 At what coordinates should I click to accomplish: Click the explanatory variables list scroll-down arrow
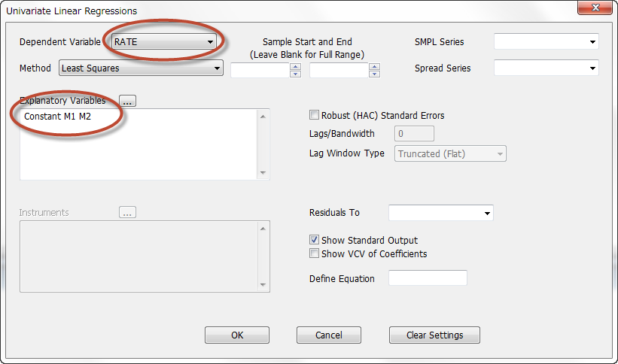(x=263, y=172)
